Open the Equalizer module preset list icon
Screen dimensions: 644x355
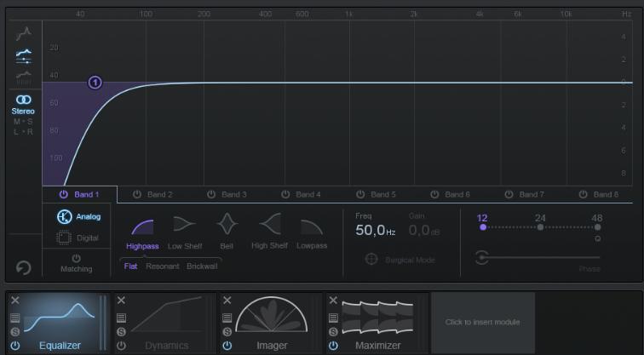[x=15, y=318]
